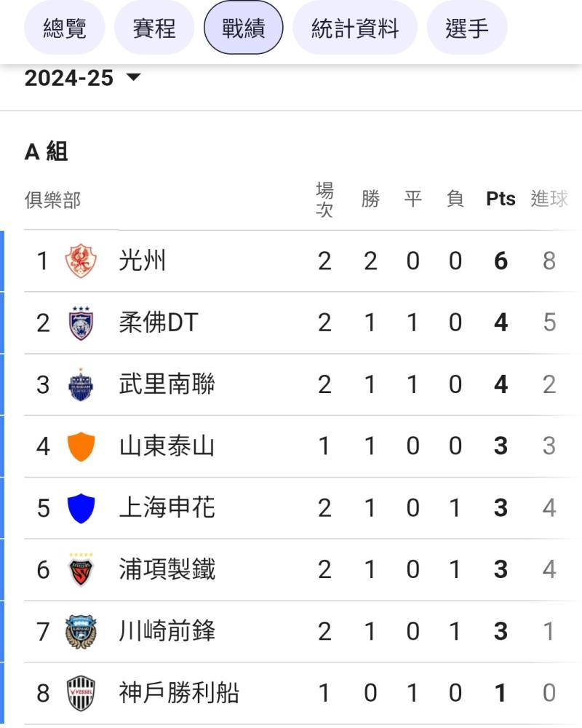Click the Pts column header

501,199
